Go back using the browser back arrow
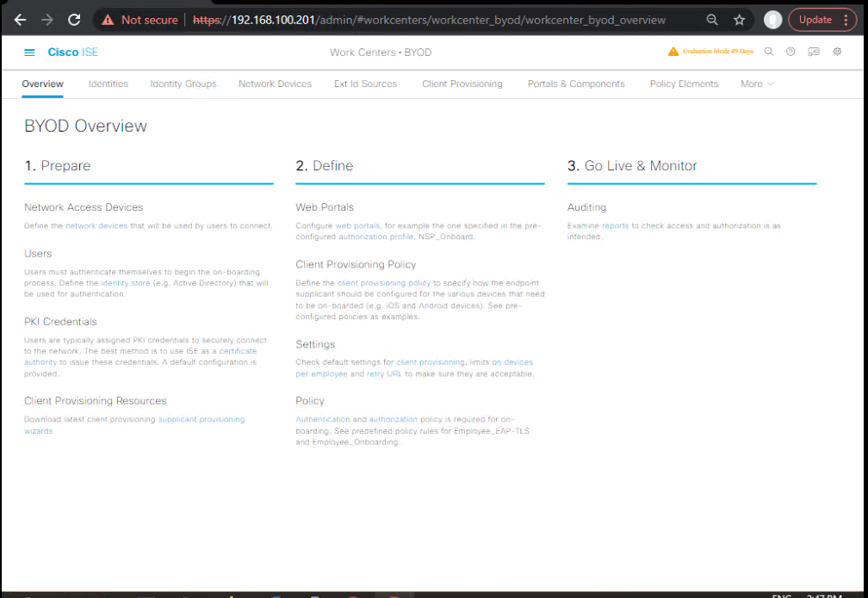The width and height of the screenshot is (868, 598). click(21, 20)
